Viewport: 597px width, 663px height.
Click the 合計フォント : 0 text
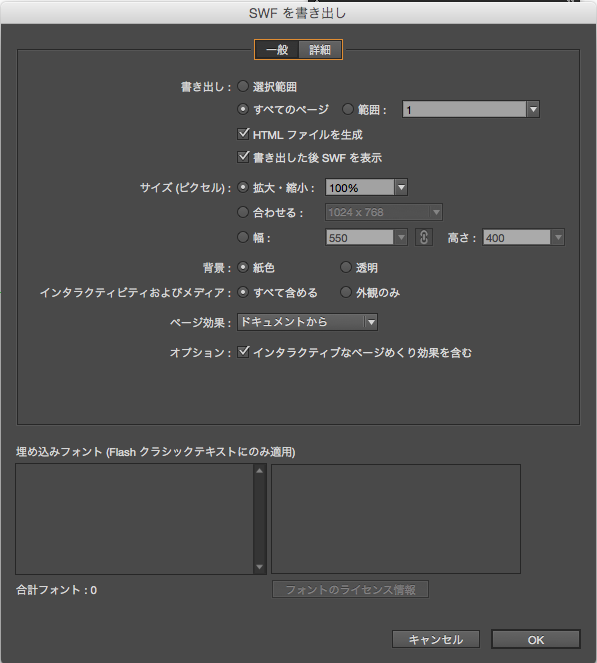[x=57, y=590]
